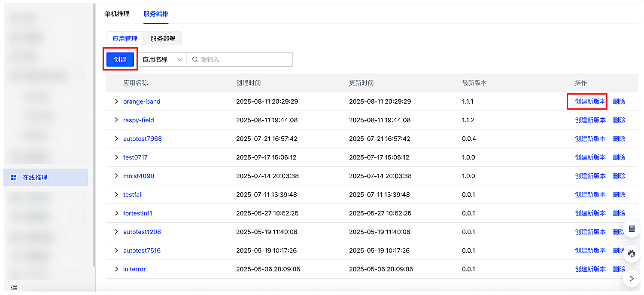Select version 1.1.1 cell

pyautogui.click(x=468, y=101)
